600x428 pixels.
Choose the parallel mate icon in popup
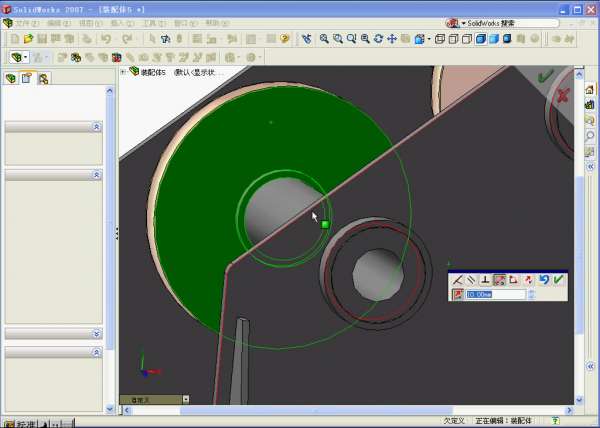click(471, 280)
